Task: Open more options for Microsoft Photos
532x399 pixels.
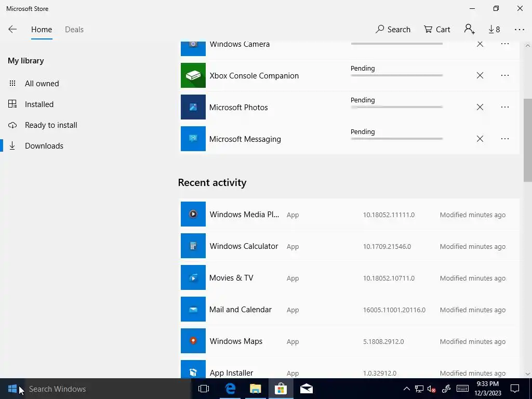Action: (x=505, y=107)
